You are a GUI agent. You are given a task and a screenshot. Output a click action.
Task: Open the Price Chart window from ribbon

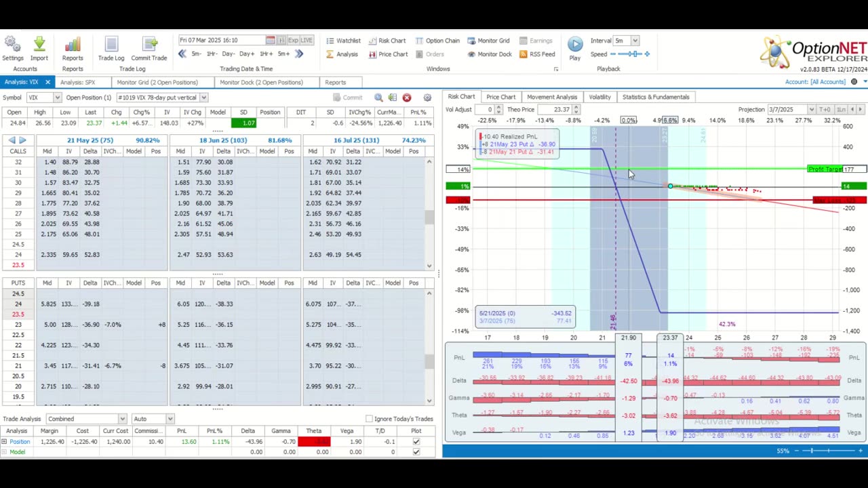coord(387,54)
